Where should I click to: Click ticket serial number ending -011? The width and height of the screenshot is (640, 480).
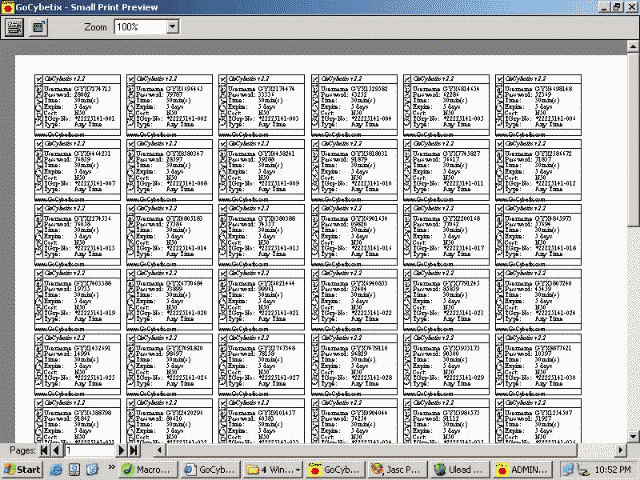(463, 184)
